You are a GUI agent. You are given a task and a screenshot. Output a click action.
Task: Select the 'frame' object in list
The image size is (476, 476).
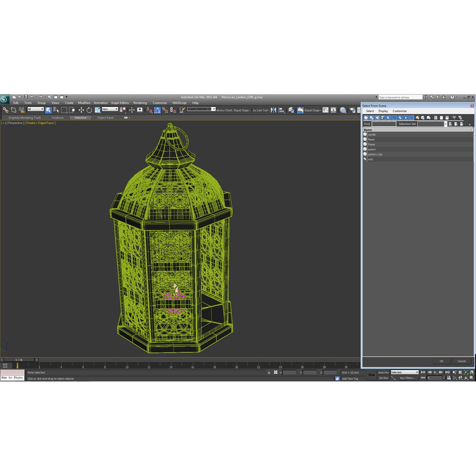pyautogui.click(x=418, y=145)
